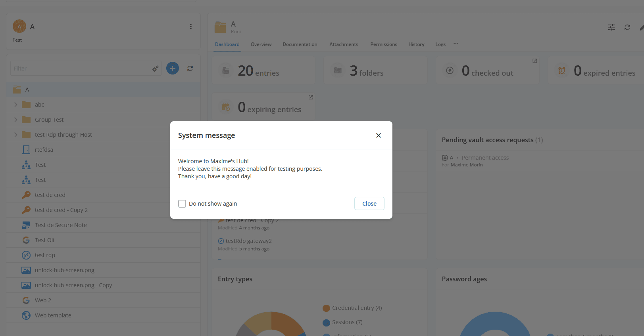This screenshot has width=644, height=336.
Task: Click the Close button in dialog
Action: pyautogui.click(x=369, y=204)
